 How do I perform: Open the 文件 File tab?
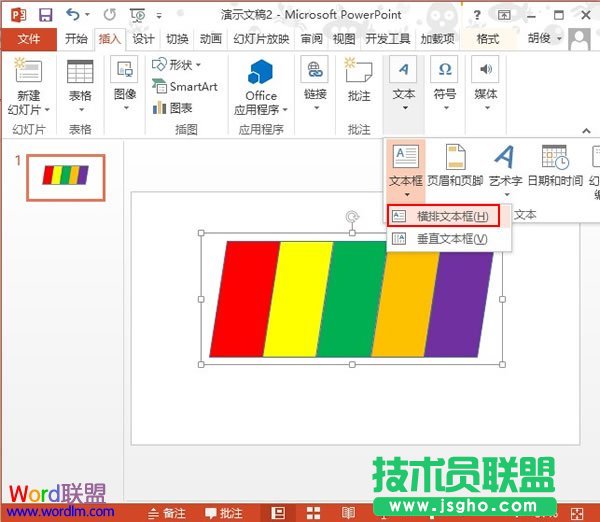pos(29,39)
